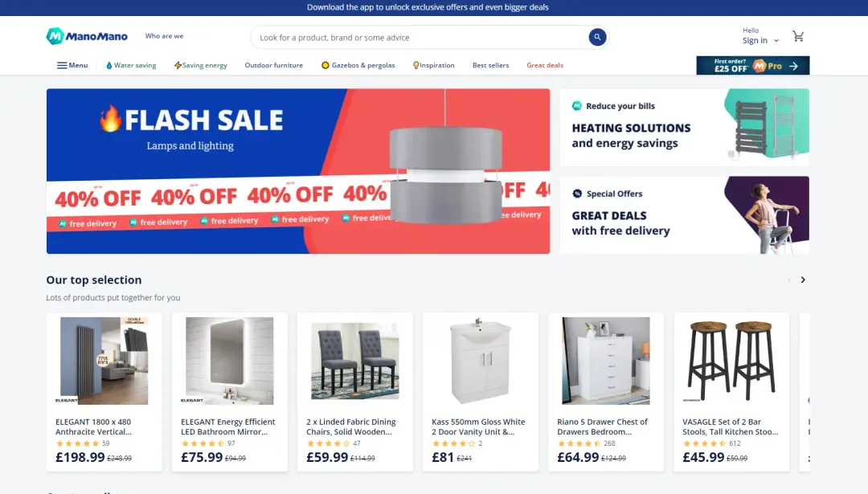Open the shopping cart icon
This screenshot has height=494, width=868.
[798, 36]
